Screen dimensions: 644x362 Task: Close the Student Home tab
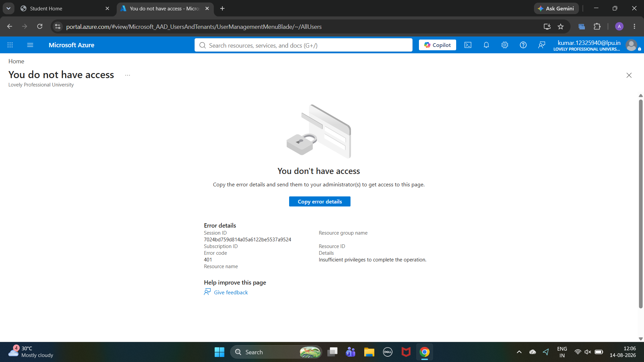click(107, 8)
